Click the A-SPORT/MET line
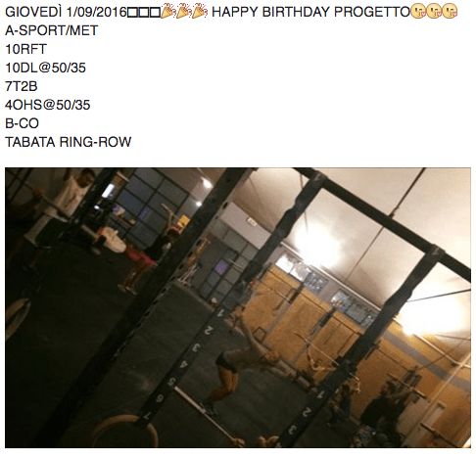 pyautogui.click(x=51, y=30)
